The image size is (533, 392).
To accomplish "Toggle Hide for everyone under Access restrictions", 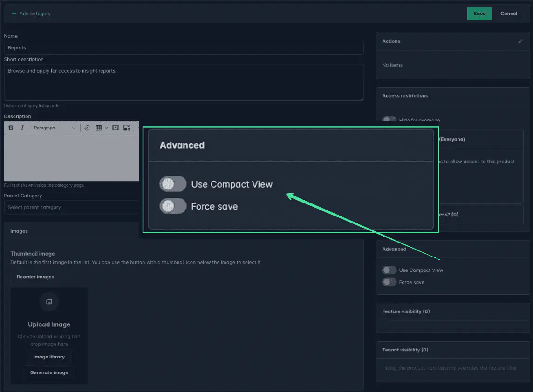I will (389, 120).
